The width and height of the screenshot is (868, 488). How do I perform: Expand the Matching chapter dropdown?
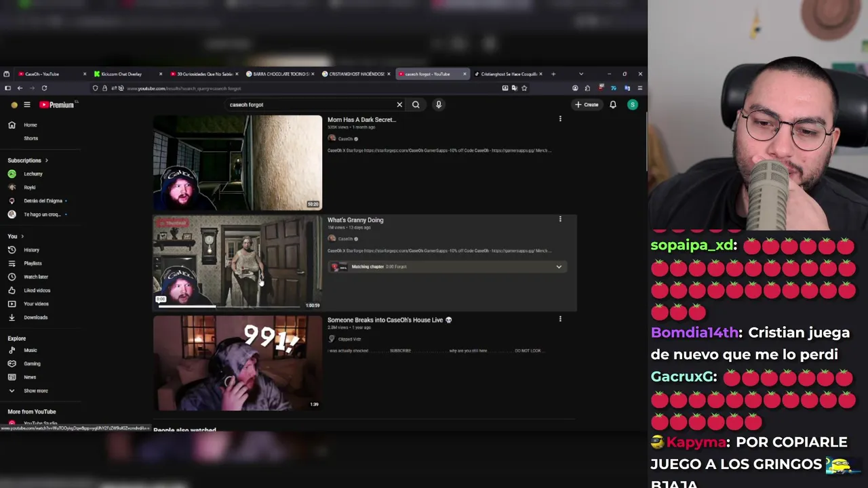coord(559,267)
